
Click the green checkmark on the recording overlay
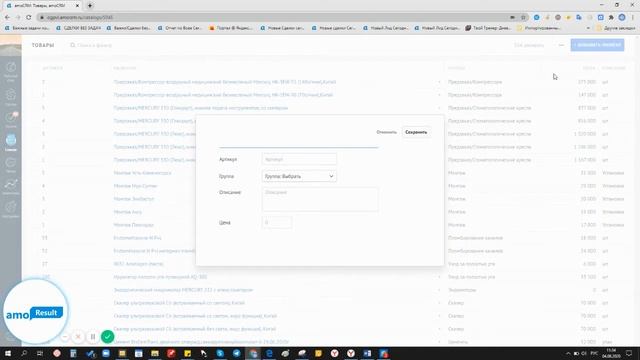(107, 337)
